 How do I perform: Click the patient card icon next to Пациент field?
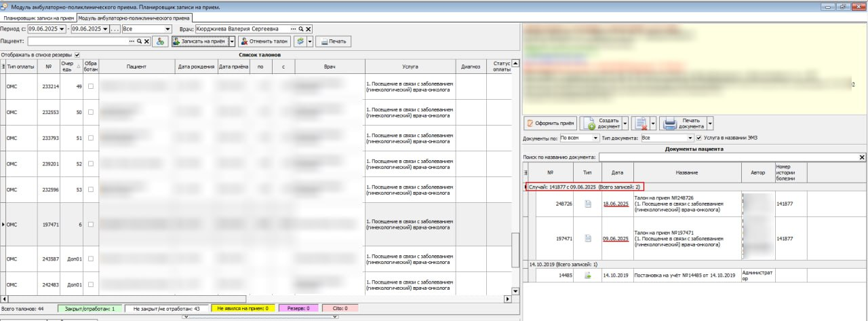pos(160,41)
